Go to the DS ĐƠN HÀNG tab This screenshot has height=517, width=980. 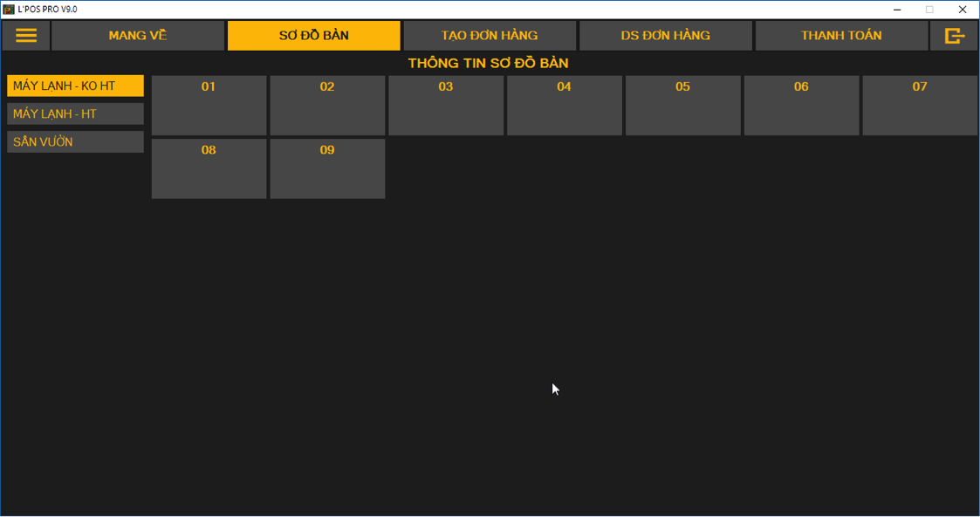point(665,36)
